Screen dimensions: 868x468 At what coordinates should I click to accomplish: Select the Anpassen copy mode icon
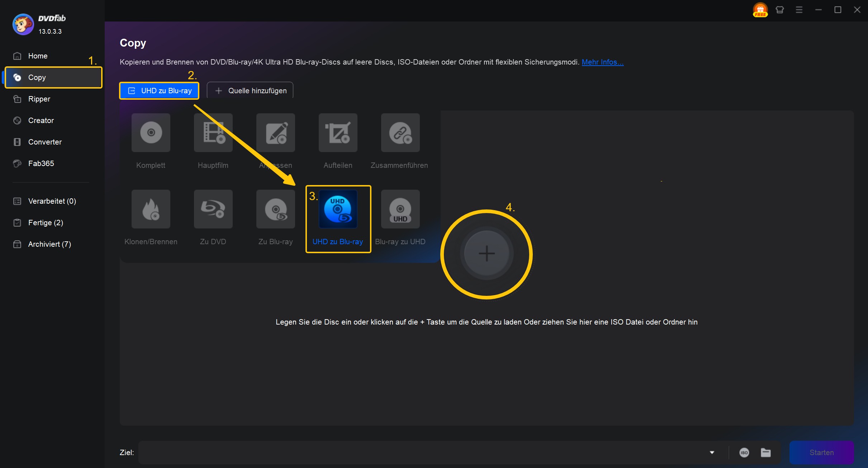[x=275, y=133]
